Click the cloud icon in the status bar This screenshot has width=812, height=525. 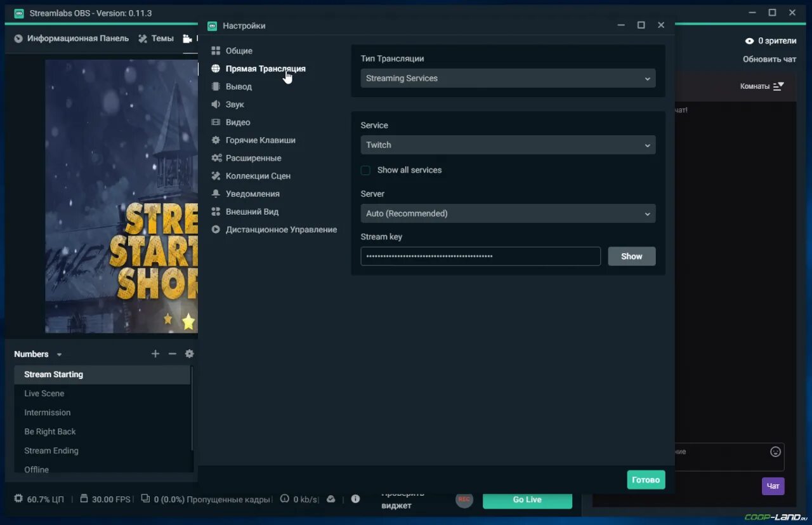[331, 499]
